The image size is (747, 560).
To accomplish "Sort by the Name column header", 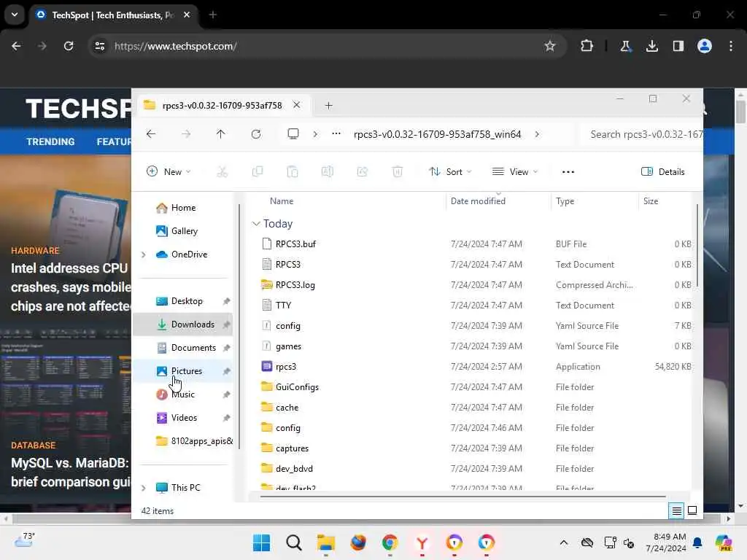I will pyautogui.click(x=282, y=201).
